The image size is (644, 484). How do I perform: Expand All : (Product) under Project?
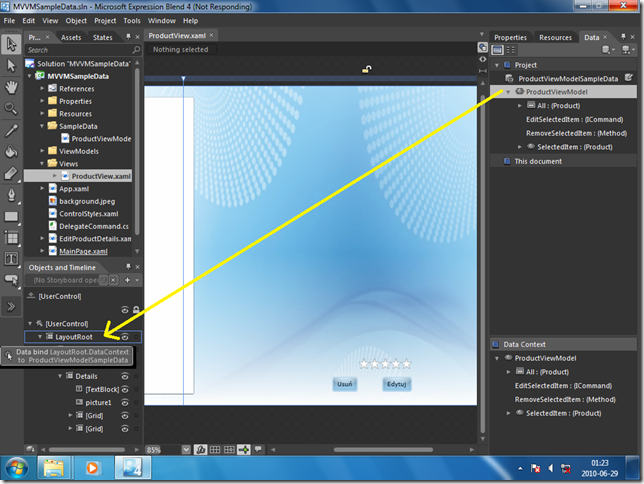pos(520,106)
